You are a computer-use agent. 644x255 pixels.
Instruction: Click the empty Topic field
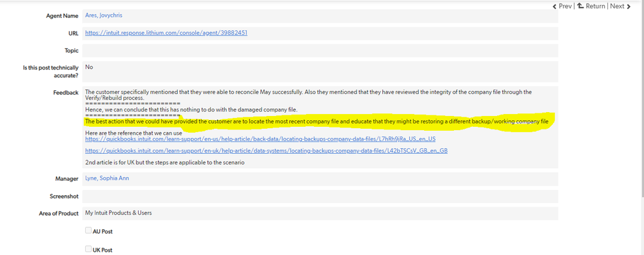point(320,50)
